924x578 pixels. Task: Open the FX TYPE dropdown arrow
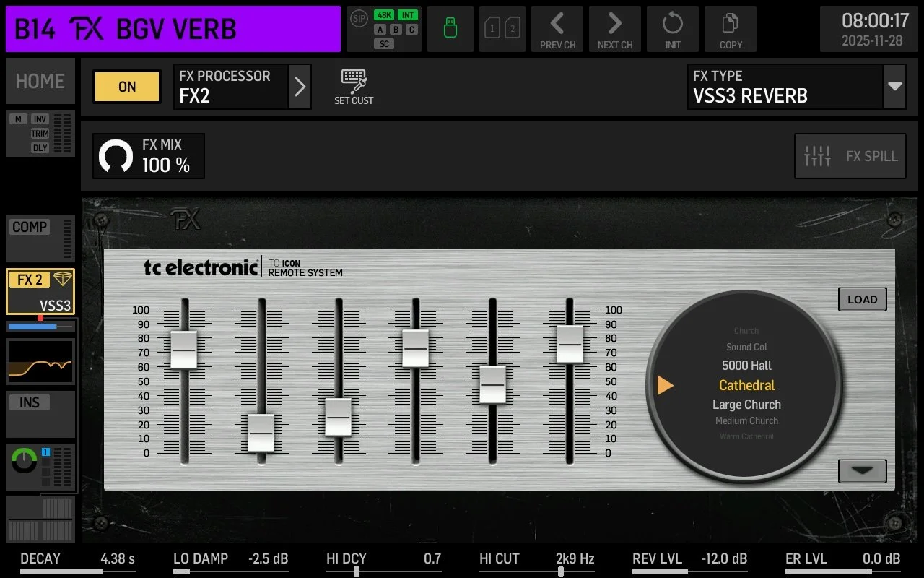point(895,87)
